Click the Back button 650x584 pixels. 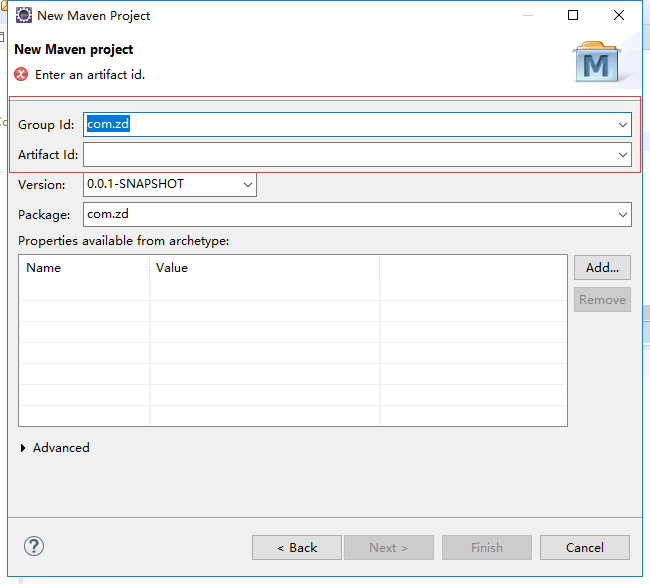point(297,548)
